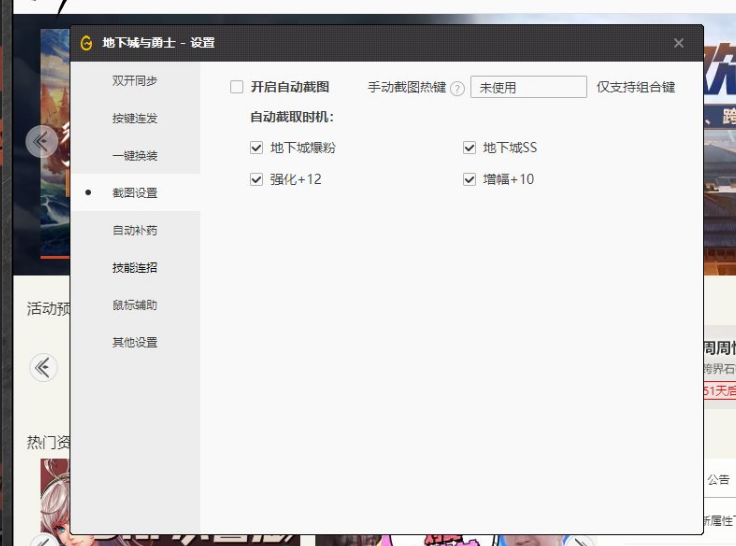Open the 按键连发 settings section
The height and width of the screenshot is (546, 736).
click(135, 118)
